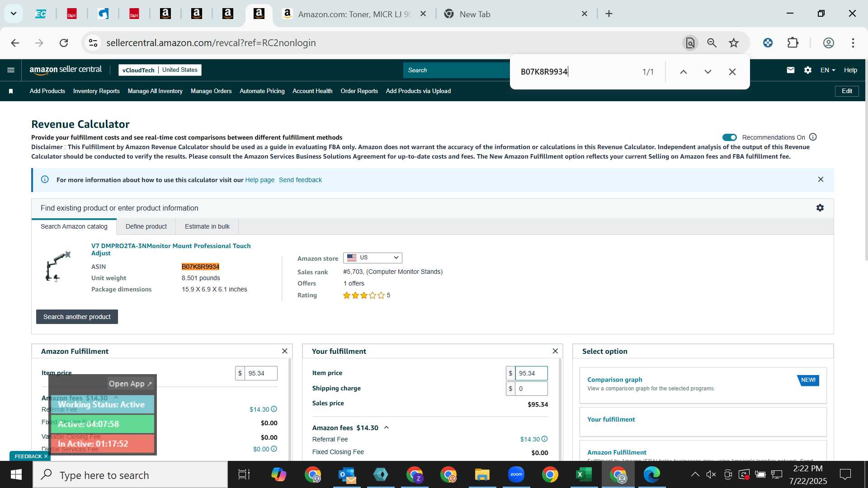
Task: Open the Help page link
Action: (259, 180)
